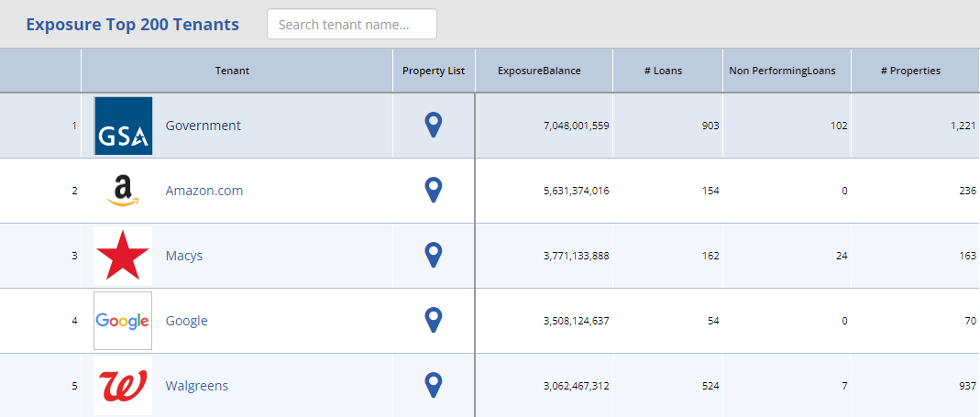
Task: Sort by the Tenant column header
Action: [x=232, y=71]
